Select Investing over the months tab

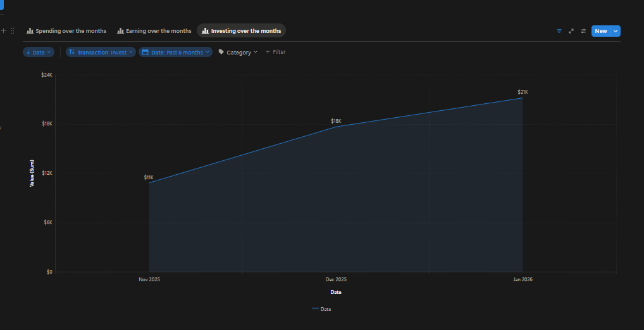tap(242, 31)
